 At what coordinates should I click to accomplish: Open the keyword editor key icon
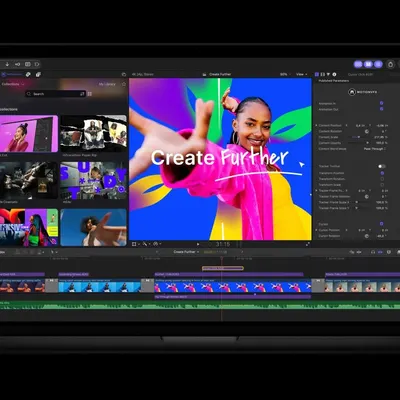[x=17, y=64]
